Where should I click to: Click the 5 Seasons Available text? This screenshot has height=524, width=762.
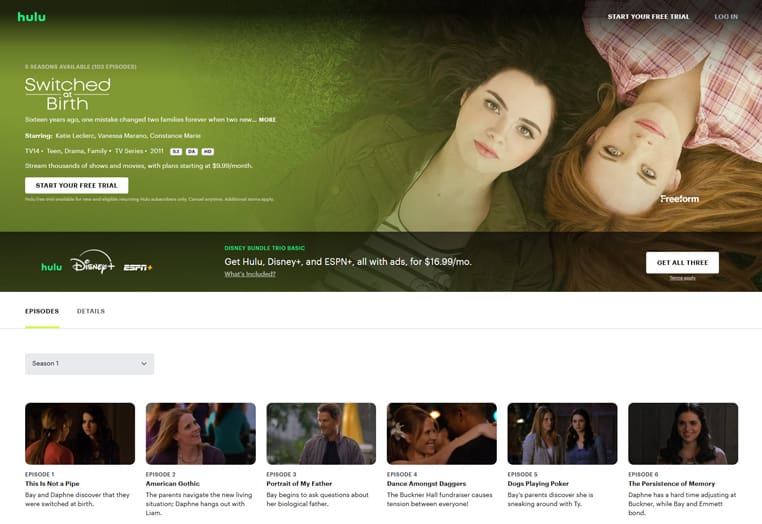click(x=81, y=67)
